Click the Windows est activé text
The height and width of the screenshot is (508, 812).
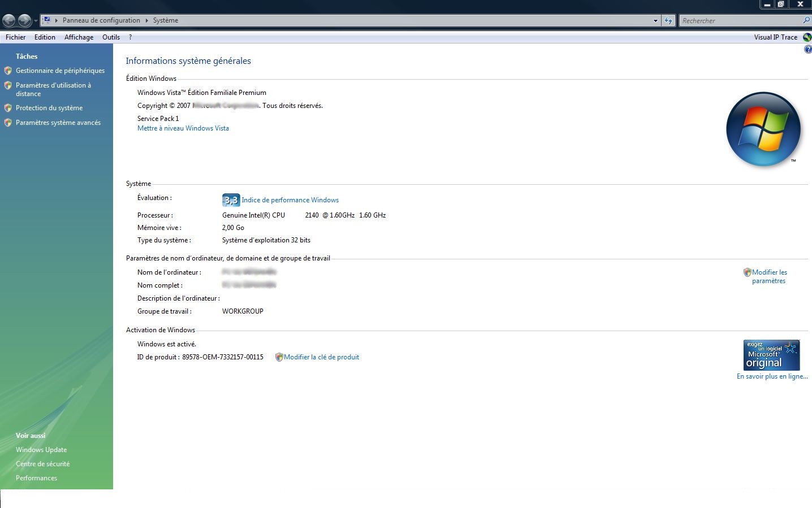pos(167,344)
